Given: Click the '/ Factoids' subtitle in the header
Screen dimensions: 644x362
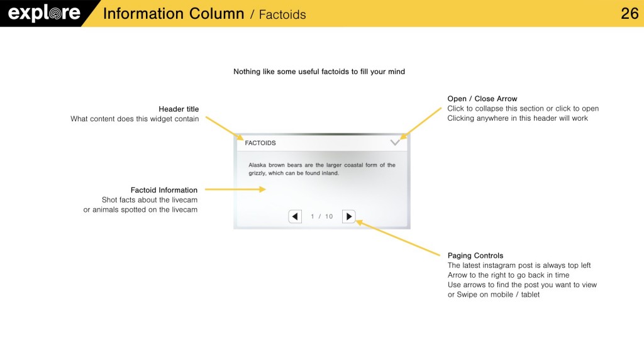Looking at the screenshot, I should coord(278,15).
